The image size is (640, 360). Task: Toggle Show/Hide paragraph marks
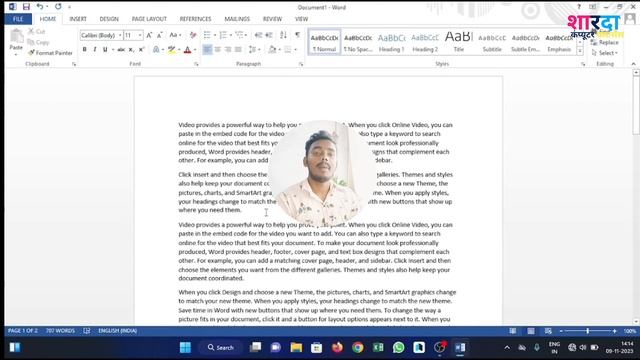(297, 35)
